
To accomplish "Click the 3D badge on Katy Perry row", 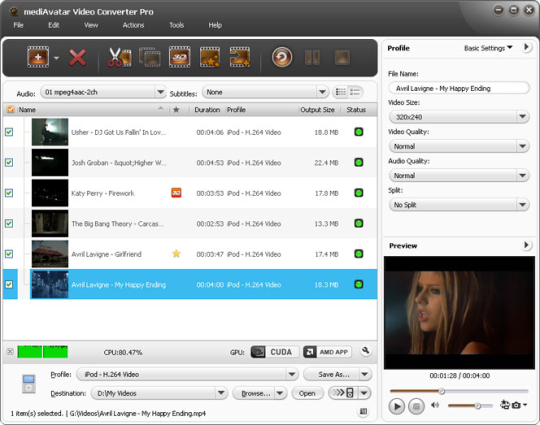I will [x=176, y=193].
